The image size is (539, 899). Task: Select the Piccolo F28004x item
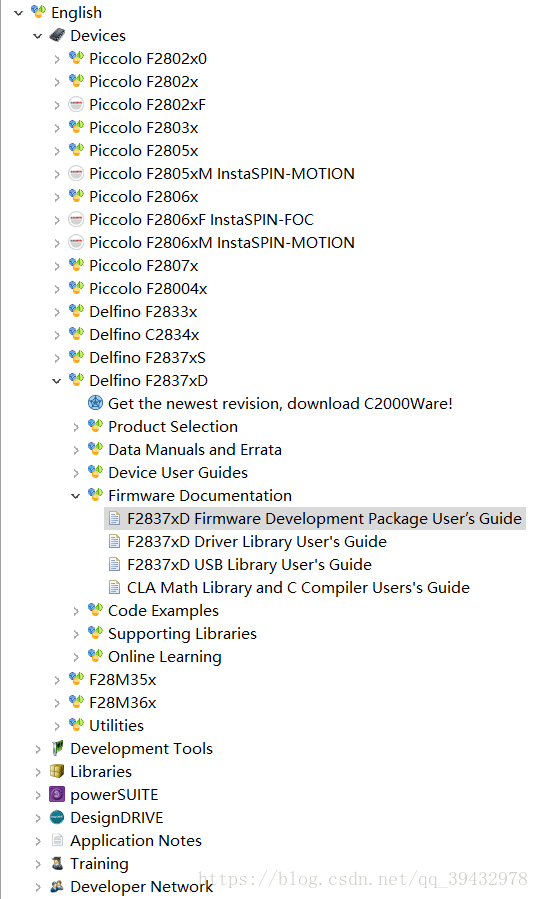click(148, 288)
